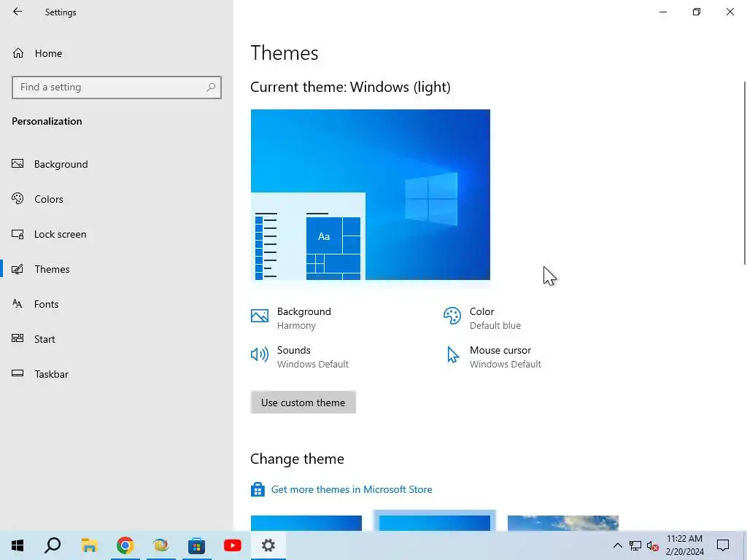The width and height of the screenshot is (747, 560).
Task: Click the Start tiles icon in sidebar
Action: tap(18, 338)
